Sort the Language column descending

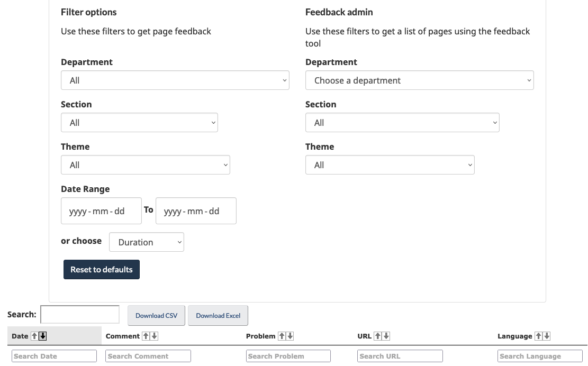tap(546, 336)
